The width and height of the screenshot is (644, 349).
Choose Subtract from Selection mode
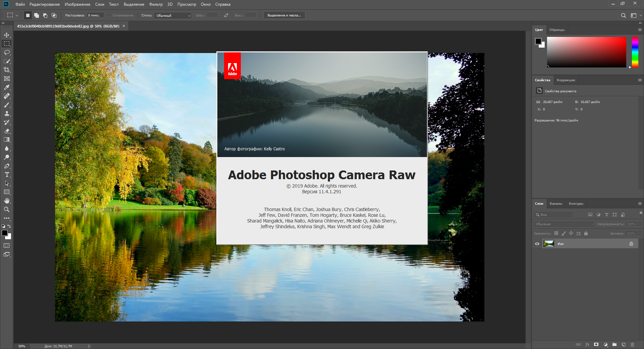[45, 15]
